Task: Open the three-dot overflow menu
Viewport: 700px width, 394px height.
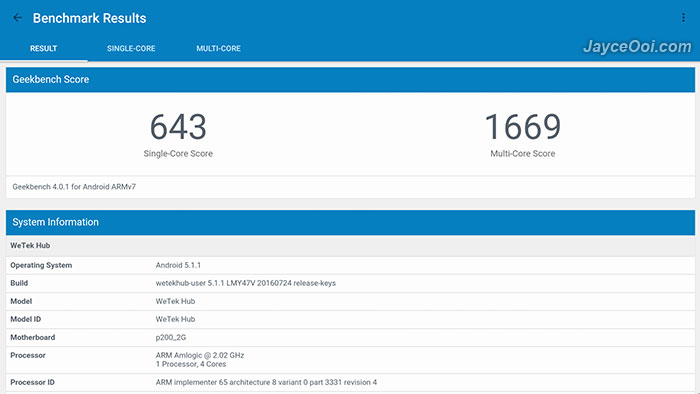Action: click(683, 18)
